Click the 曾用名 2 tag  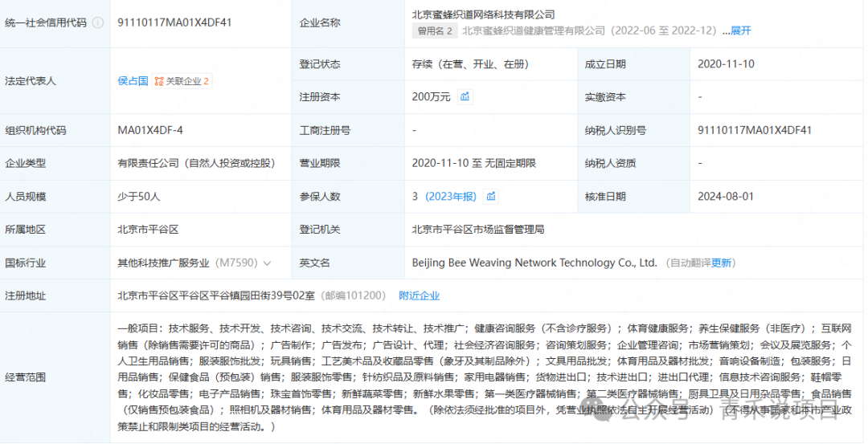[435, 31]
